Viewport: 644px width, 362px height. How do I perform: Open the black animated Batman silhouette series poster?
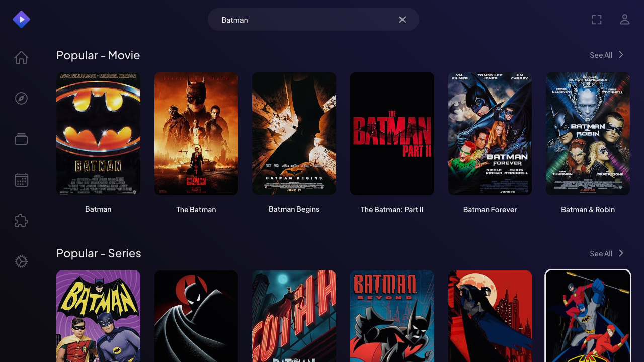point(196,316)
